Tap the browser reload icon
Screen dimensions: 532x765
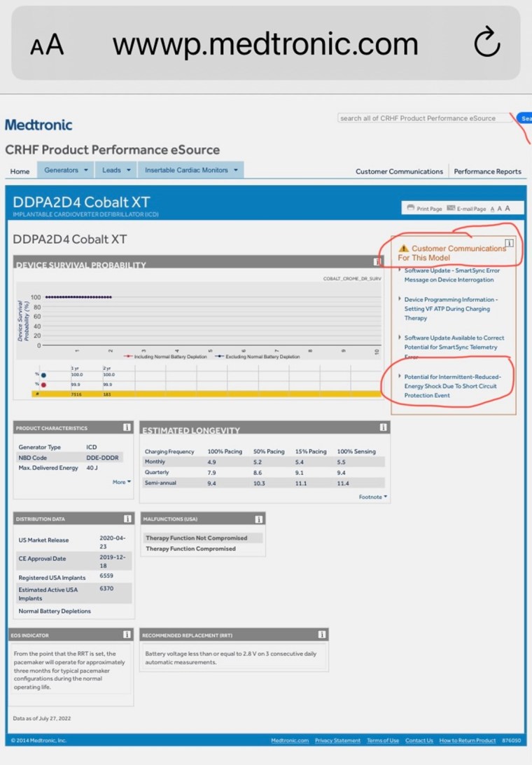click(486, 43)
